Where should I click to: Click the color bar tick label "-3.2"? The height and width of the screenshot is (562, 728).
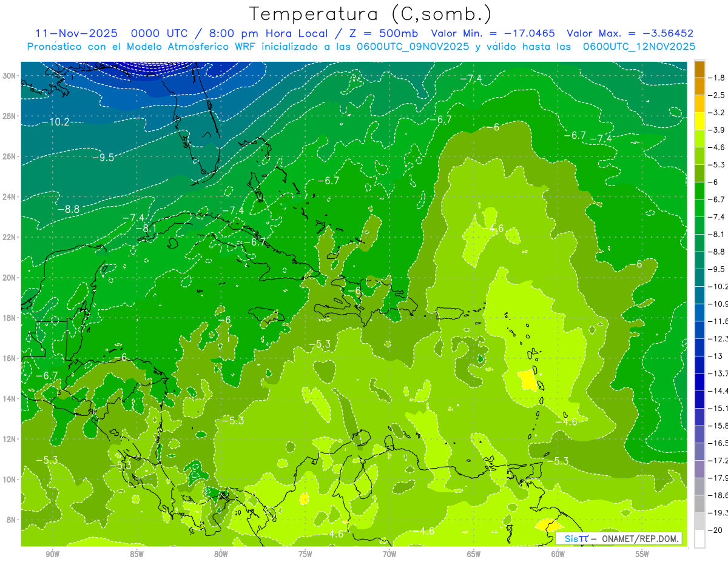point(718,113)
